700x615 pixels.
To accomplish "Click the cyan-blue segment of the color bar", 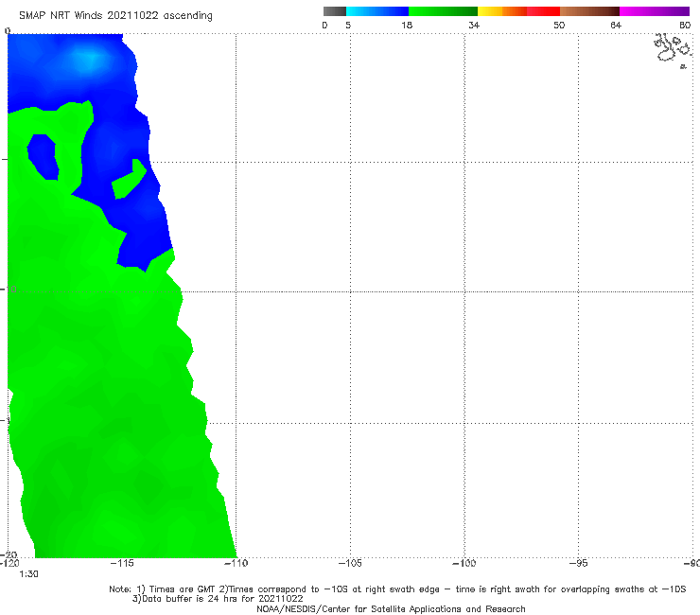I will click(377, 11).
